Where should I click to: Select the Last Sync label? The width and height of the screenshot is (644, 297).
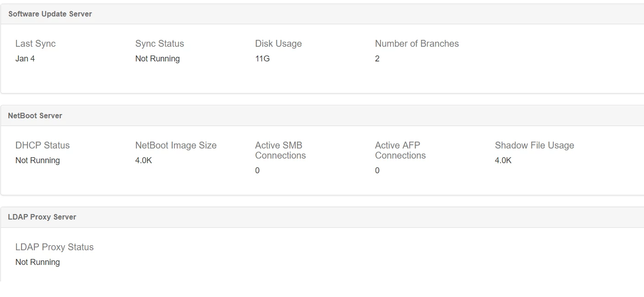coord(35,44)
